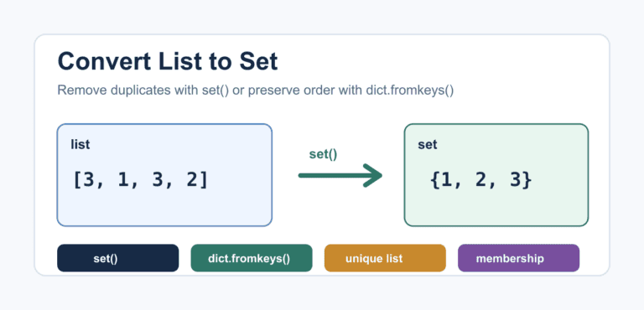This screenshot has width=644, height=310.
Task: Click the "list" label in blue box
Action: (x=80, y=145)
